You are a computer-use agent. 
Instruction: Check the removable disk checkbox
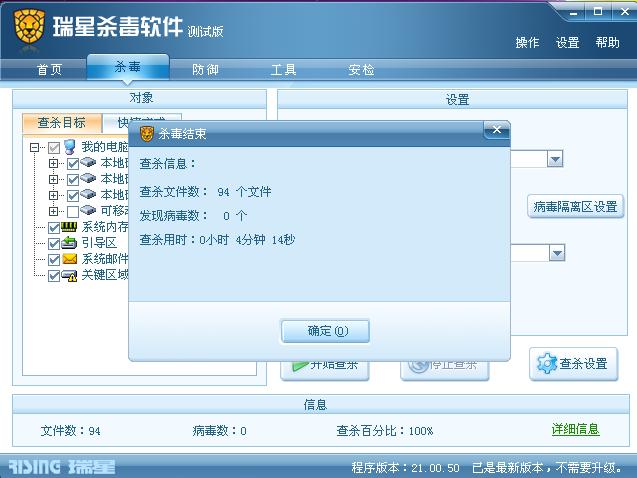pos(73,212)
